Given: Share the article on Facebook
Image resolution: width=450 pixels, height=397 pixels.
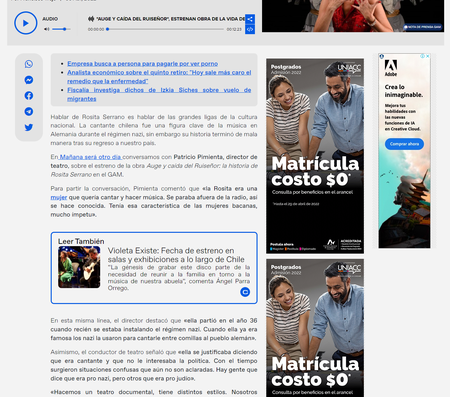Looking at the screenshot, I should (29, 96).
